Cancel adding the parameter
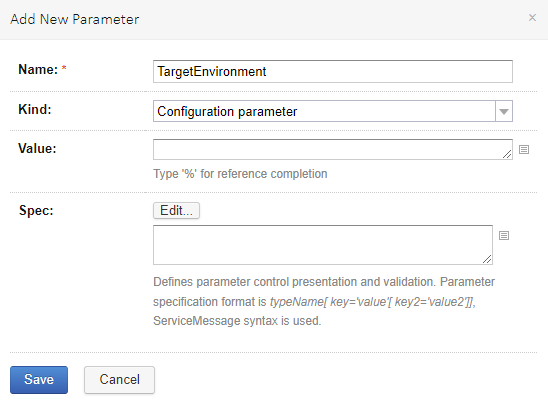548x406 pixels. pyautogui.click(x=119, y=380)
